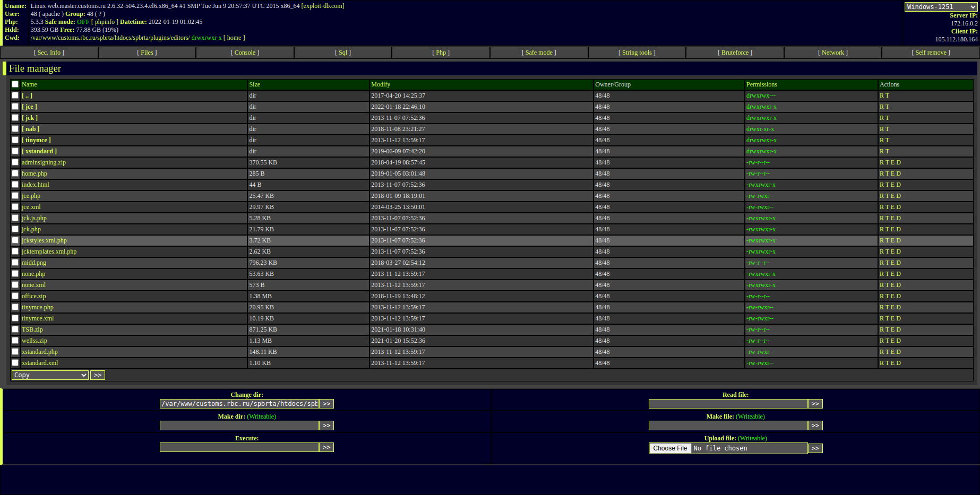
Task: Click the Make dir go arrow button
Action: coord(326,425)
